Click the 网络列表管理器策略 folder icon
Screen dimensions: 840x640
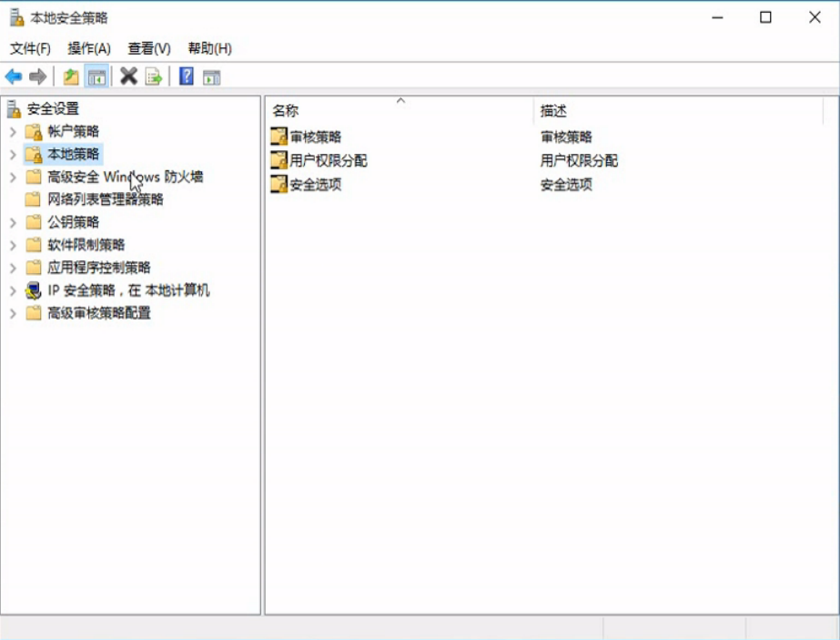click(33, 199)
